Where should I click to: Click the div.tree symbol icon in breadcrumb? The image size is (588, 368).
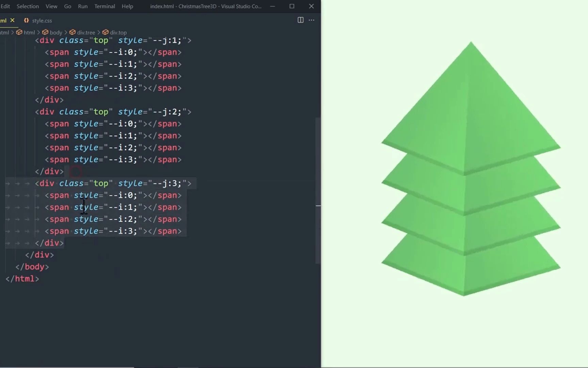(x=72, y=32)
